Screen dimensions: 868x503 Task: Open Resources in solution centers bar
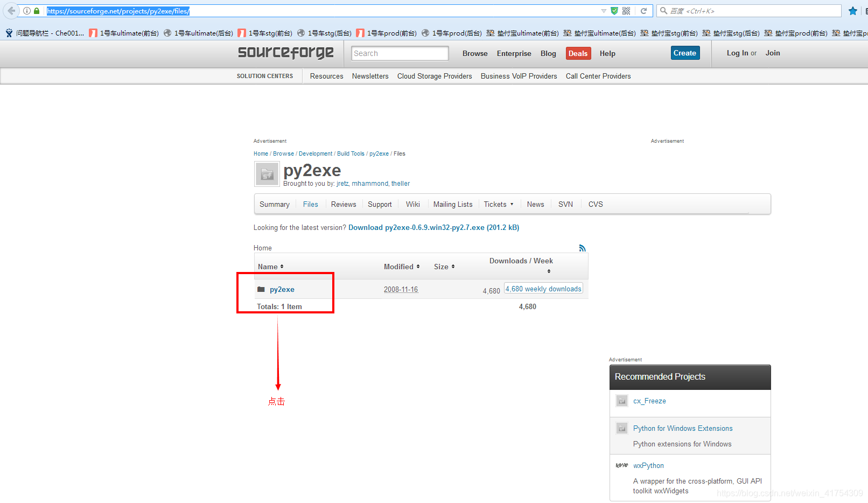(x=326, y=76)
